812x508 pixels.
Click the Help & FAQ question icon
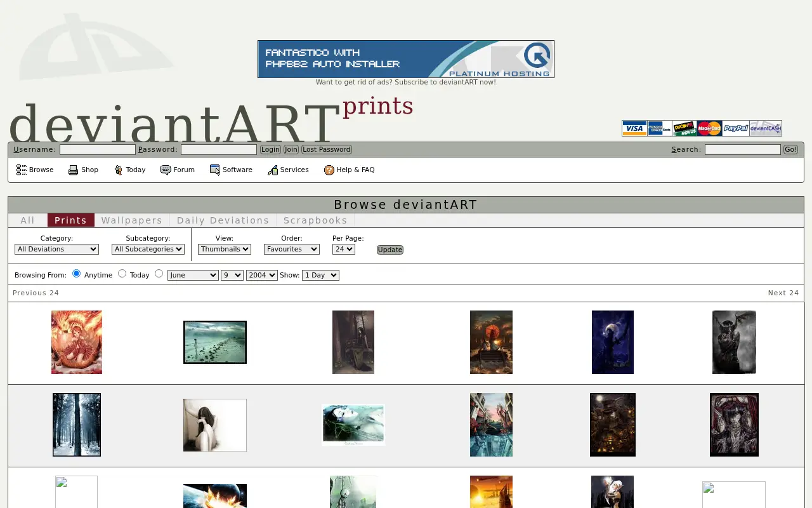(x=329, y=170)
